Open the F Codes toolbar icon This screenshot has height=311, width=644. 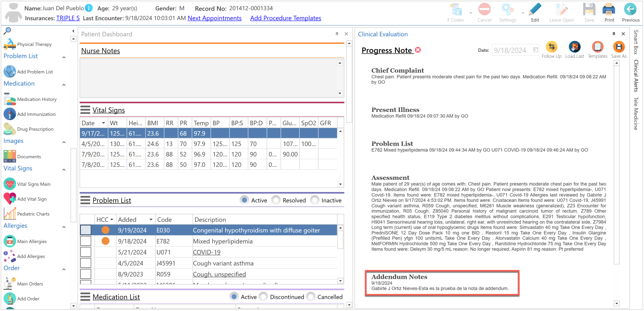[456, 10]
